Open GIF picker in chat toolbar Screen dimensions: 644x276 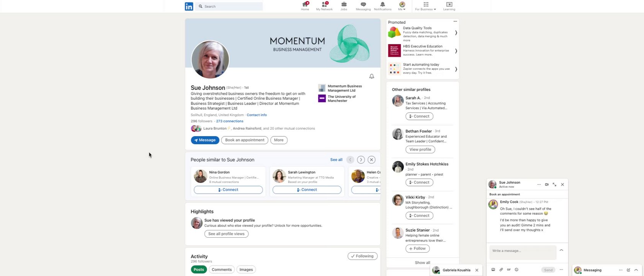click(509, 269)
